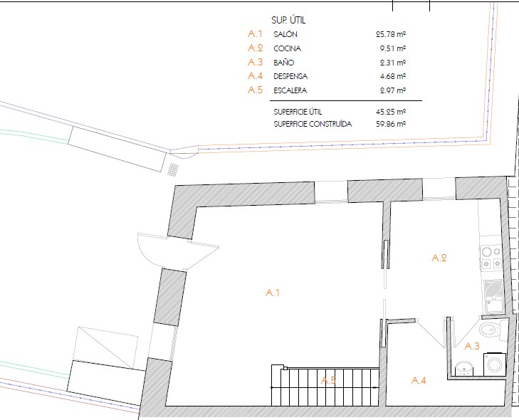This screenshot has height=420, width=519.
Task: Select the washing machine symbol in room A.3
Action: pos(495,364)
